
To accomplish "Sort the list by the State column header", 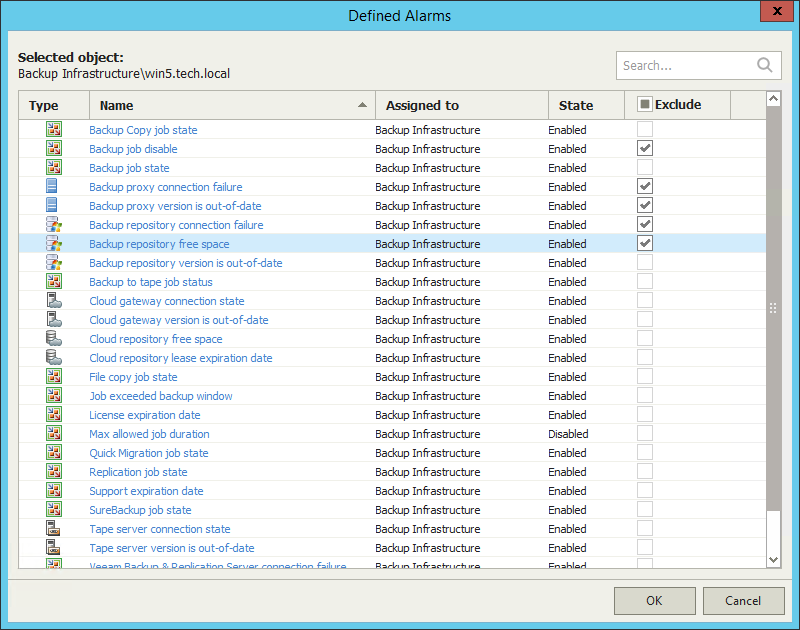I will tap(586, 106).
